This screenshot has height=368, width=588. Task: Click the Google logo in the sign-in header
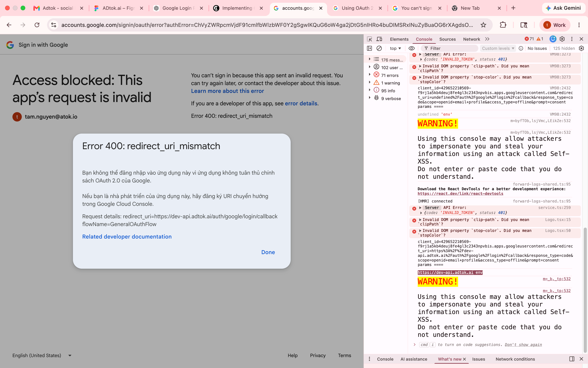pos(10,45)
